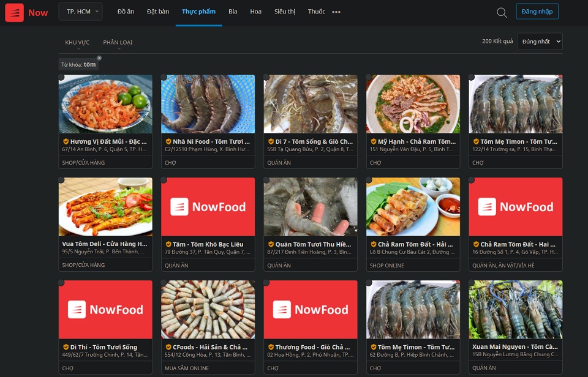
Task: Select the Thực phẩm tab
Action: [198, 12]
